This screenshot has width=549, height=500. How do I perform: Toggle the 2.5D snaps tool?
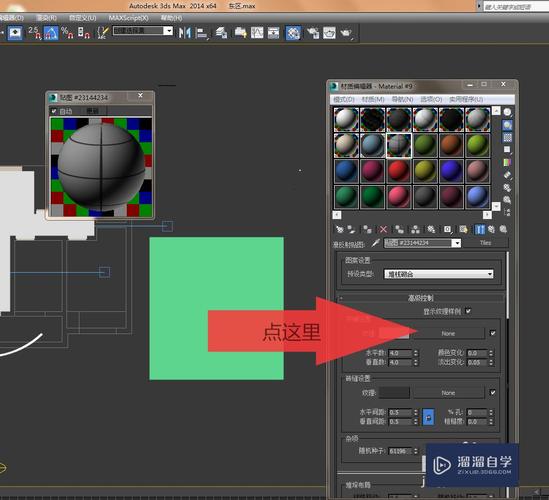click(34, 33)
